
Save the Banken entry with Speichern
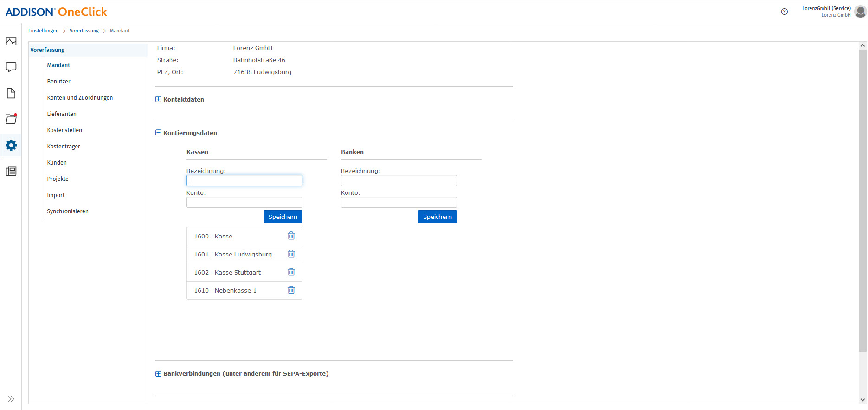pyautogui.click(x=437, y=217)
